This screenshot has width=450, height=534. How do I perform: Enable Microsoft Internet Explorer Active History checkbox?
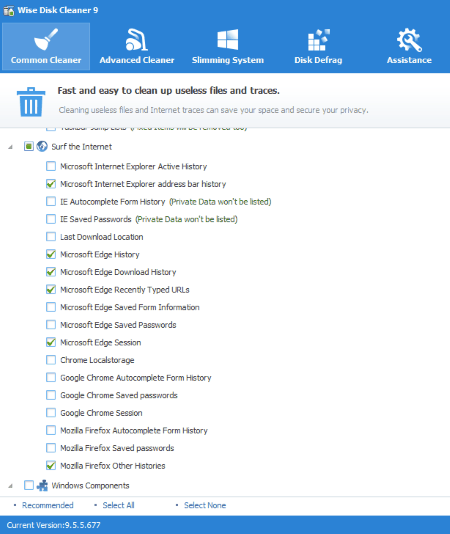(x=51, y=166)
